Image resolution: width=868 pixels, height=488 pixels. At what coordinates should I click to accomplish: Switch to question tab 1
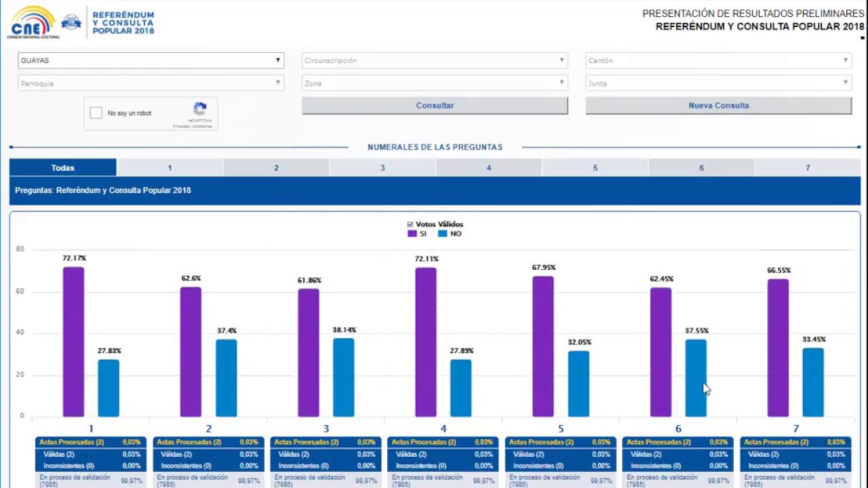(170, 167)
